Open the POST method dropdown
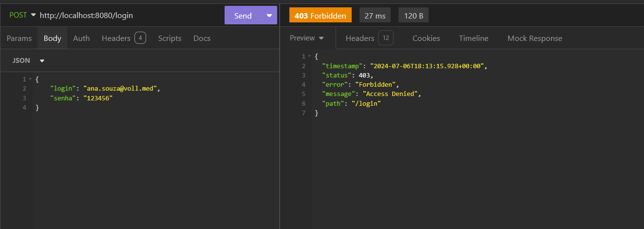The image size is (644, 229). click(22, 15)
